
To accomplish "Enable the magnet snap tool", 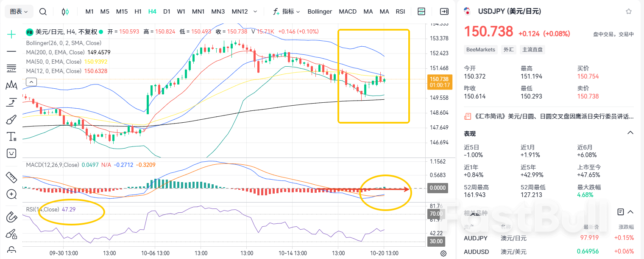I will point(11,217).
